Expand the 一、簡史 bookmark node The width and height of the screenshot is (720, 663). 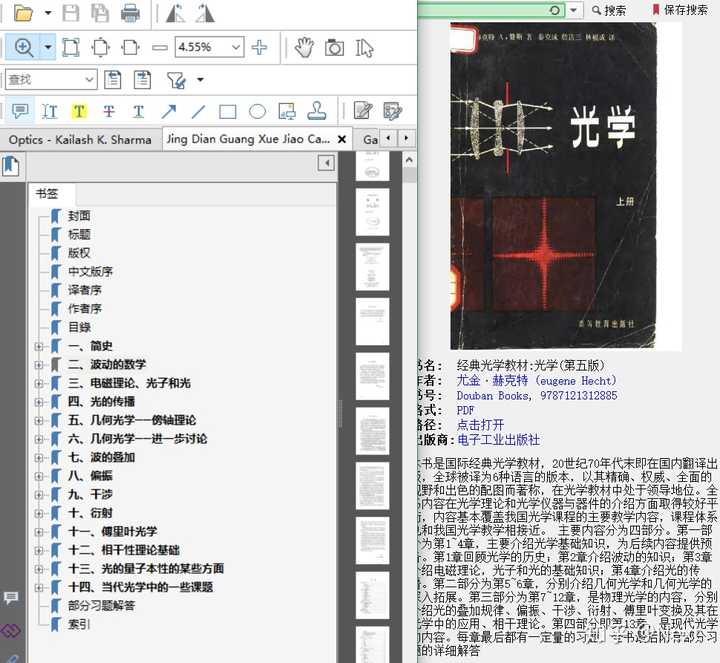(x=39, y=346)
